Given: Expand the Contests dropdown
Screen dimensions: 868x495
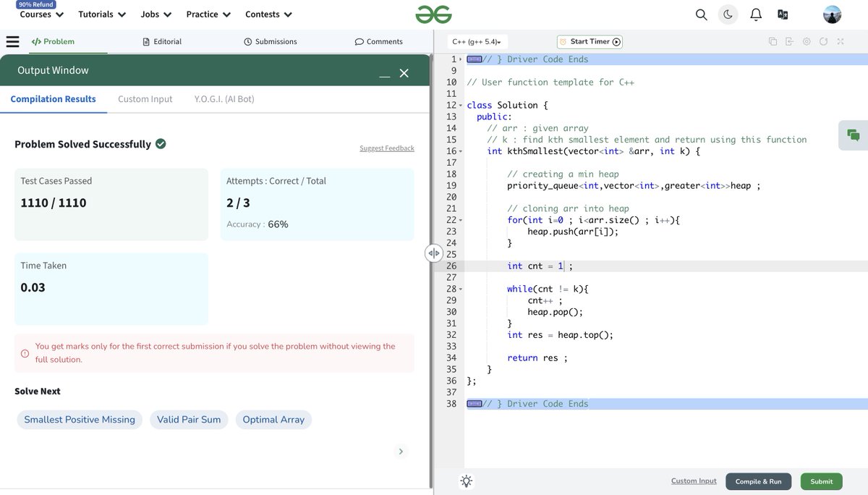Looking at the screenshot, I should [x=268, y=14].
